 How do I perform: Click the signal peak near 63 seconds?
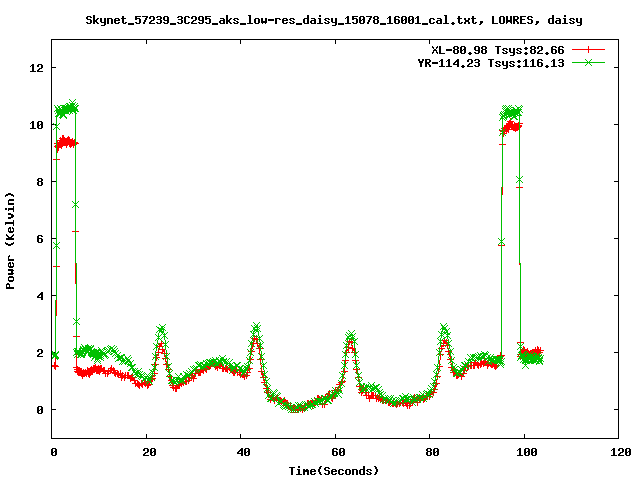pos(350,335)
